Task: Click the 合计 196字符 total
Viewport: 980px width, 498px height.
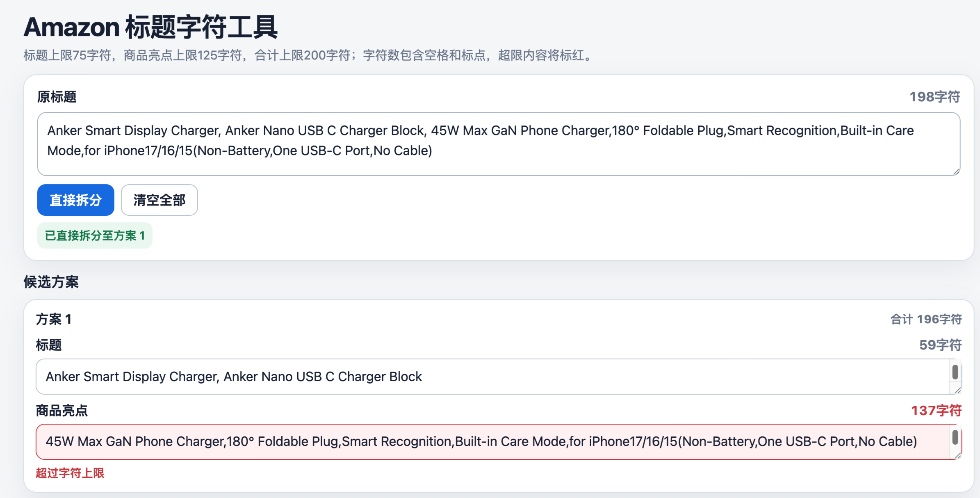Action: coord(926,319)
